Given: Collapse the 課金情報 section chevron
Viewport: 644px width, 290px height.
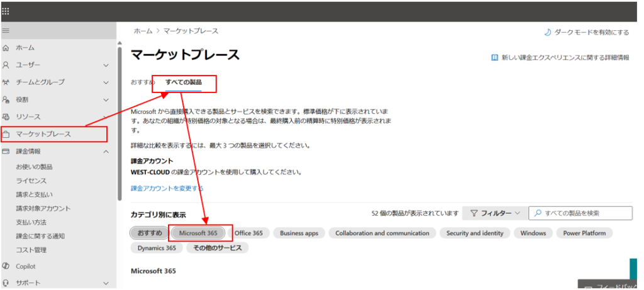Looking at the screenshot, I should coord(106,152).
